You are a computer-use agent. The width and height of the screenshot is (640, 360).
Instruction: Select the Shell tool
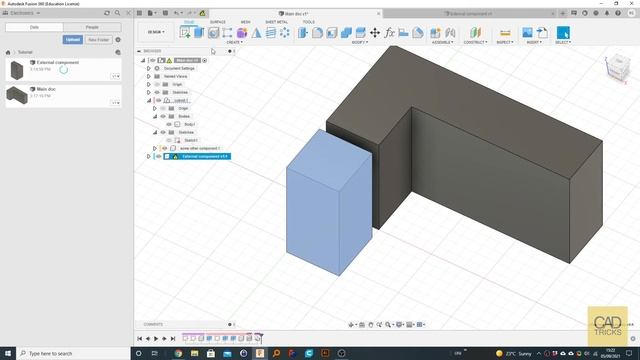(331, 33)
